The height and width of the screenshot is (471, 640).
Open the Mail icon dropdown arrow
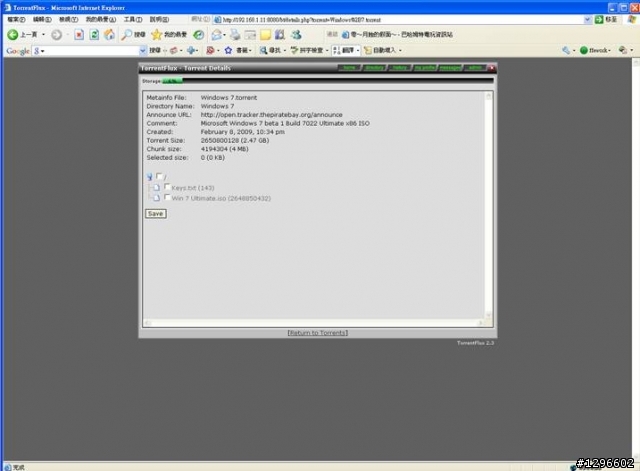click(224, 35)
